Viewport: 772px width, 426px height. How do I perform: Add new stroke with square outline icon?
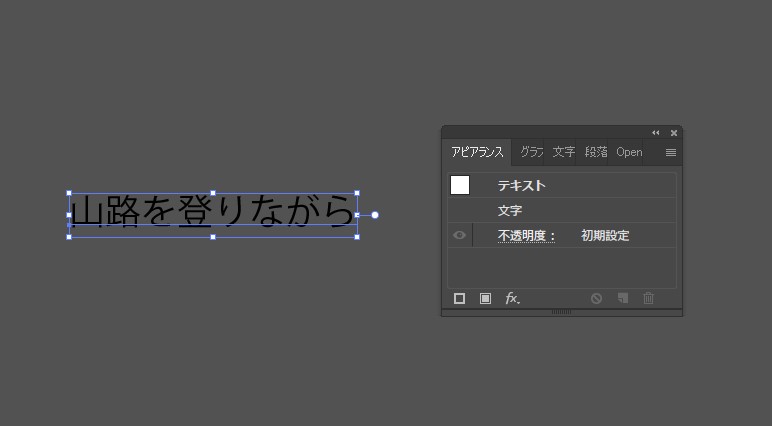(459, 298)
